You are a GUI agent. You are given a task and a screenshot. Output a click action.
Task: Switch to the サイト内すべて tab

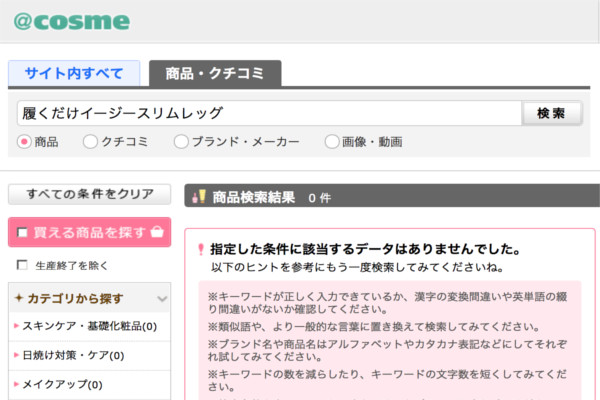point(74,73)
